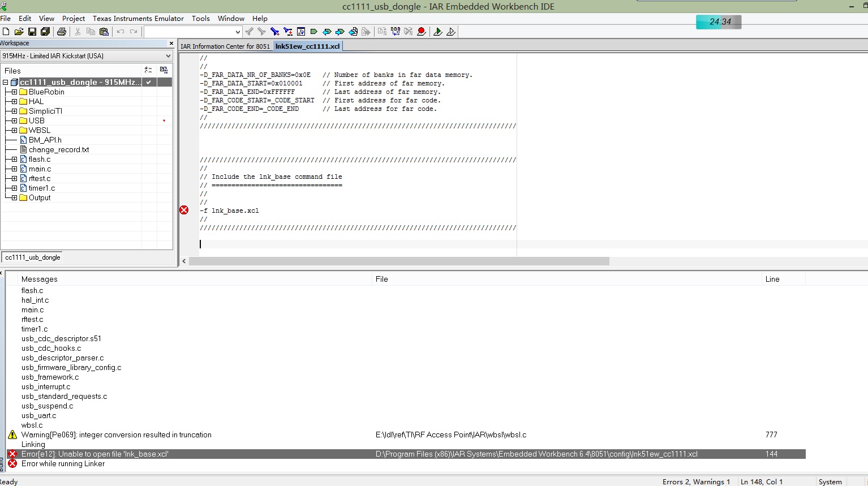Click the Cut scissors icon

[x=78, y=32]
